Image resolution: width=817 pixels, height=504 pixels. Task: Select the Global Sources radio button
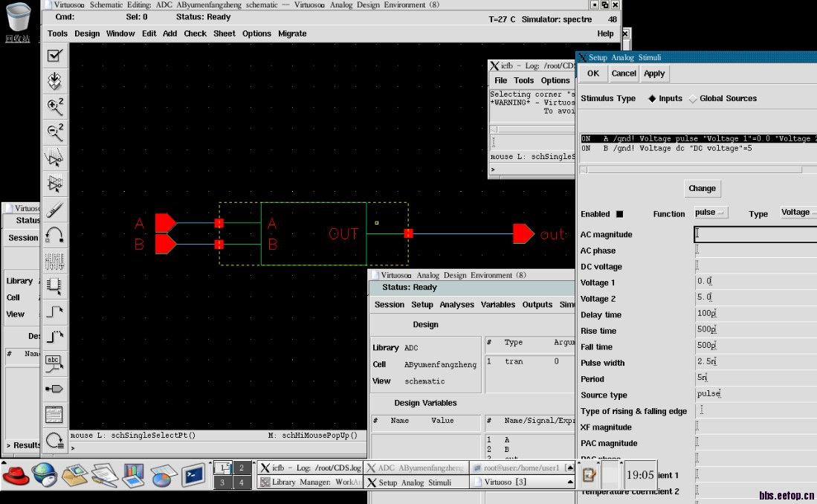click(x=693, y=99)
